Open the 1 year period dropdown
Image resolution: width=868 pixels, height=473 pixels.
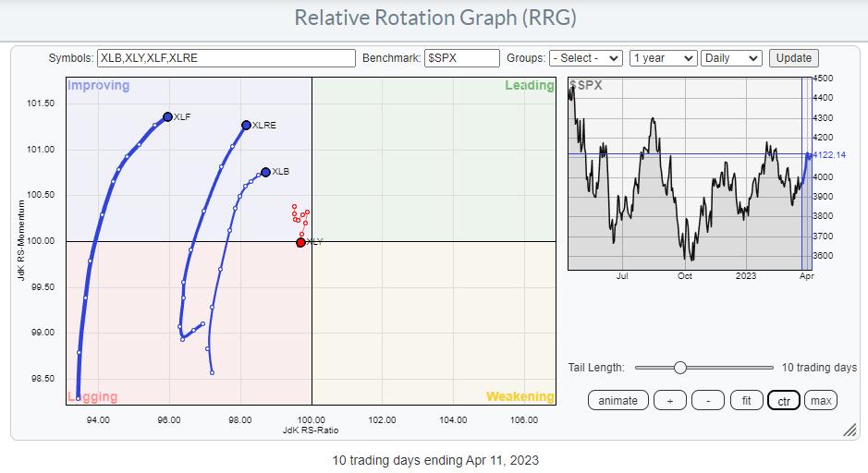(663, 57)
